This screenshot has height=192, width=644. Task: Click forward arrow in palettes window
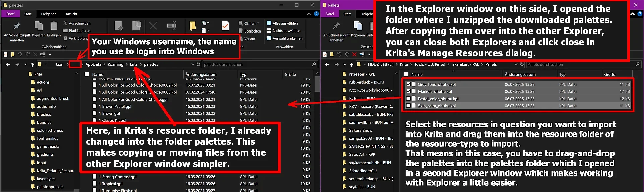click(x=17, y=64)
